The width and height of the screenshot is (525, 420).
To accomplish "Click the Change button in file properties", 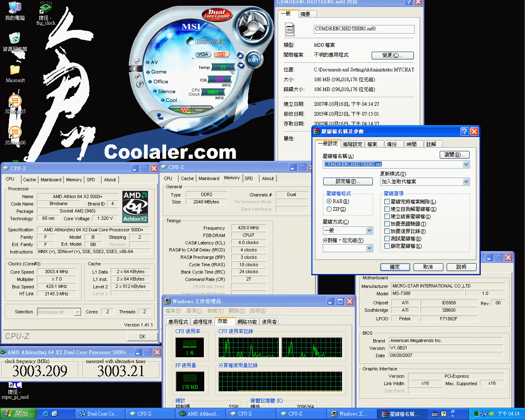I will point(393,55).
